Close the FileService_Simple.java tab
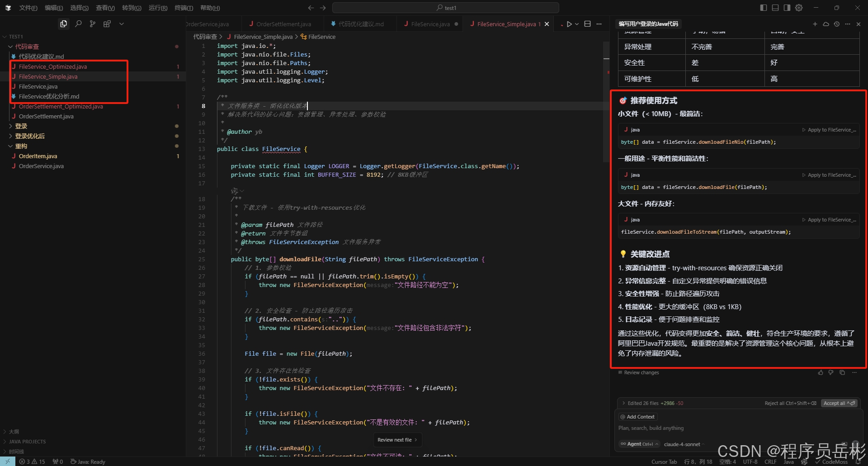The height and width of the screenshot is (466, 868). (547, 24)
